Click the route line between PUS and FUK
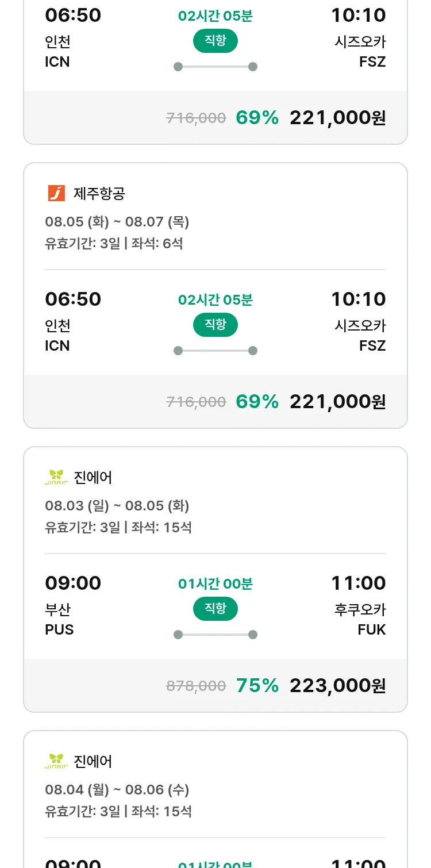Viewport: 431px width, 868px height. [215, 635]
